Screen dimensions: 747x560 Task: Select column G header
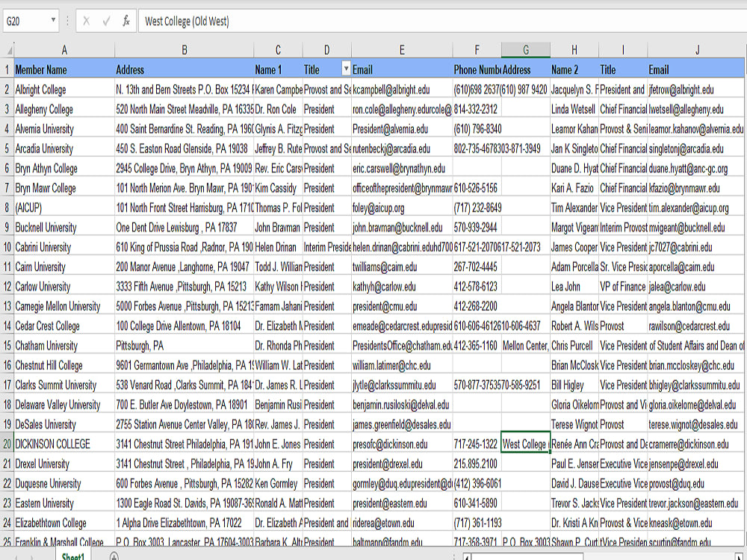pyautogui.click(x=525, y=49)
